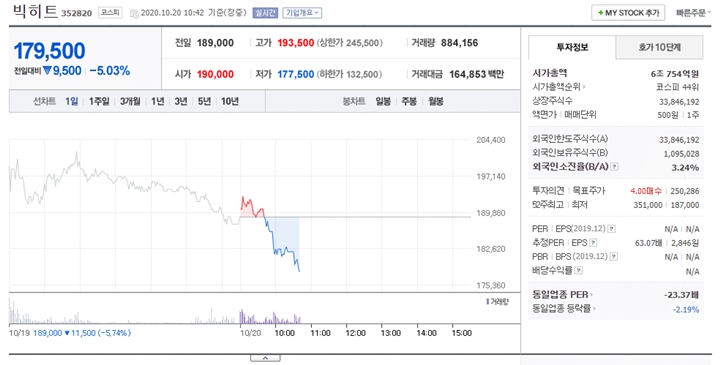Click the 10:00 marker on chart timeline
The height and width of the screenshot is (365, 720).
(x=284, y=333)
